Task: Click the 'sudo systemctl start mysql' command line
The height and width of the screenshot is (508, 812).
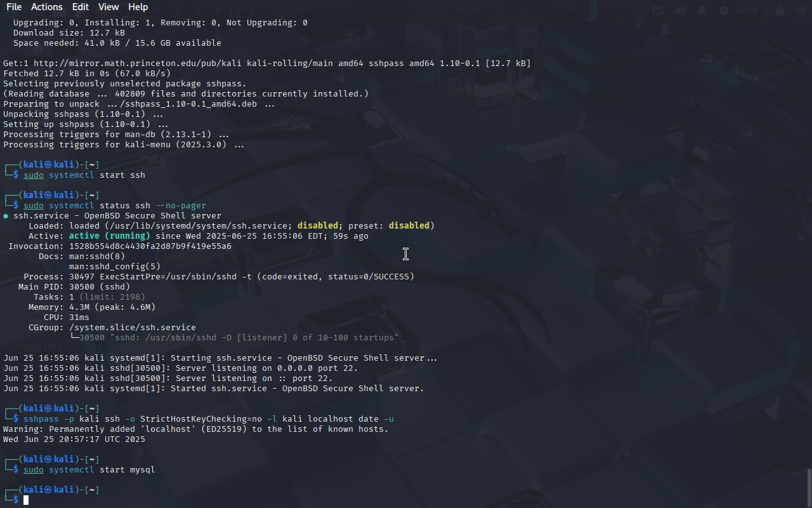Action: click(89, 470)
